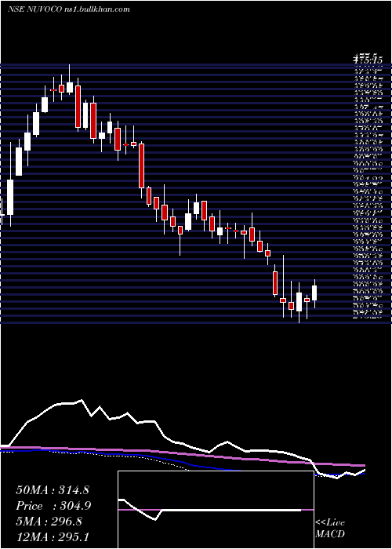The height and width of the screenshot is (549, 392).
Task: Click the 5MA : 296.8 value
Action: click(49, 521)
